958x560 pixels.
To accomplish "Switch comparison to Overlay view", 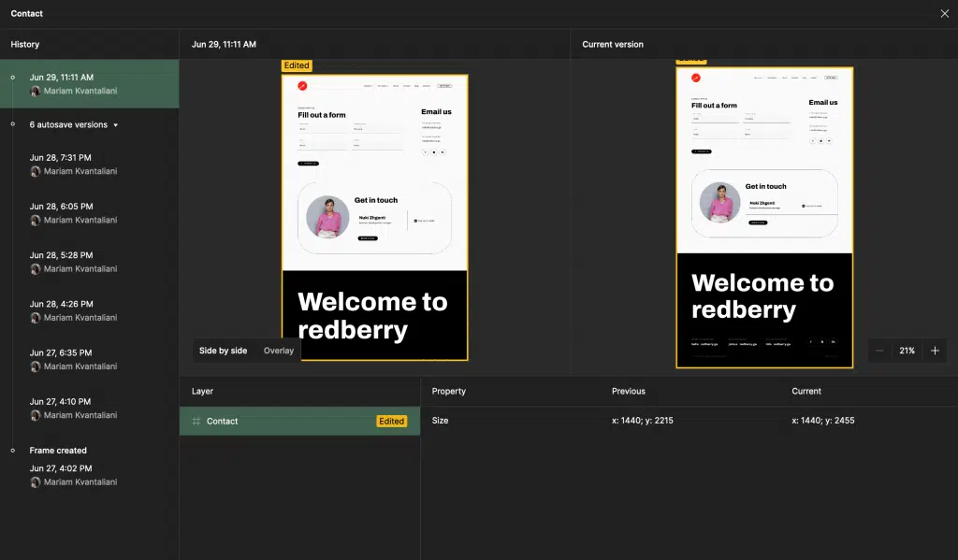I will tap(279, 351).
